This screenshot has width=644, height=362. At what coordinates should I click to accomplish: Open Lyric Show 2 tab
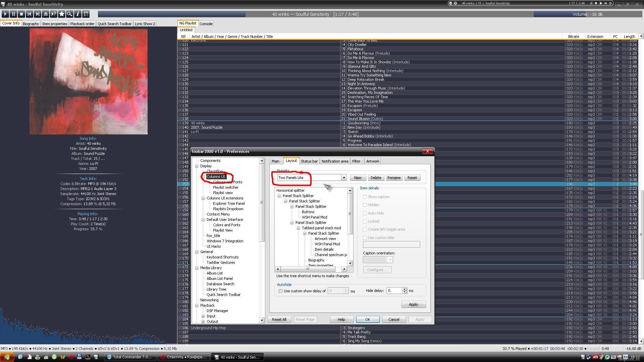[x=145, y=24]
